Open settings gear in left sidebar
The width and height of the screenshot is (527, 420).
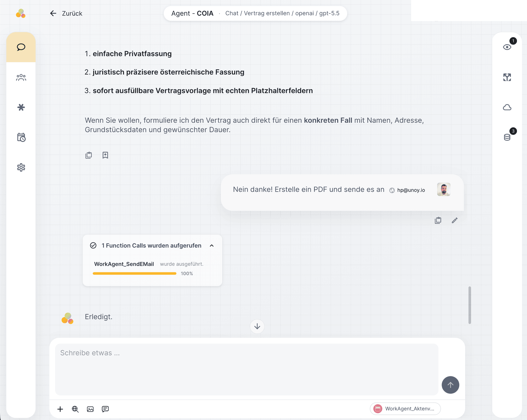tap(21, 167)
